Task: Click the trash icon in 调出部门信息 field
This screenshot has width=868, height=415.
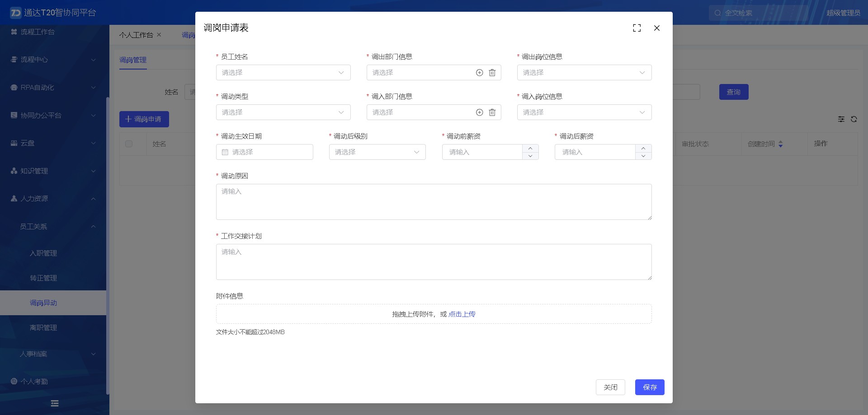Action: pyautogui.click(x=492, y=73)
